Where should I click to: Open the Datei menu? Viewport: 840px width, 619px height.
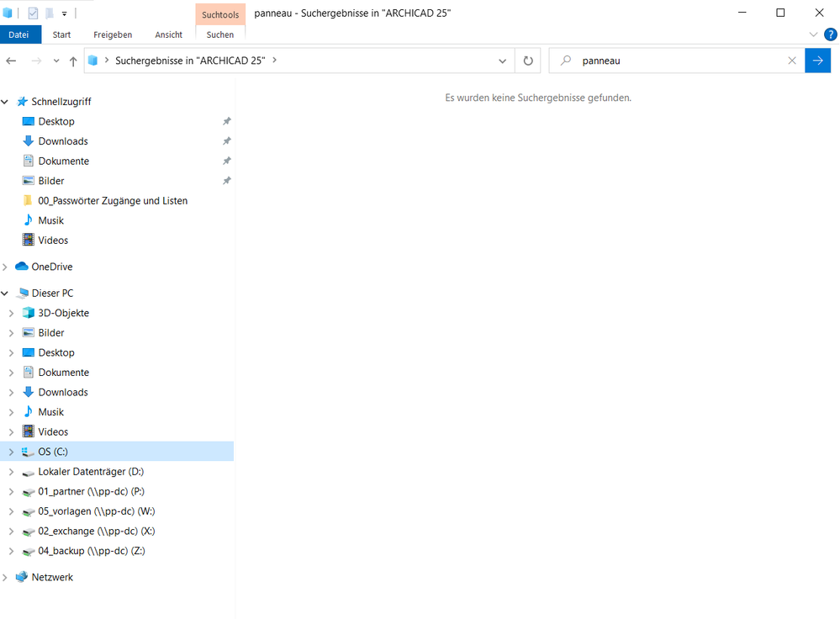coord(18,34)
